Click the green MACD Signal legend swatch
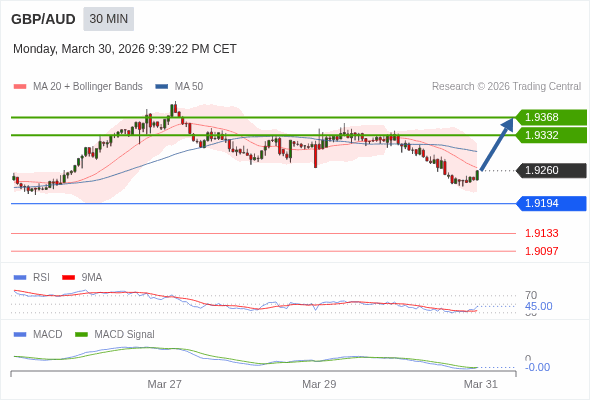The width and height of the screenshot is (590, 400). point(81,335)
